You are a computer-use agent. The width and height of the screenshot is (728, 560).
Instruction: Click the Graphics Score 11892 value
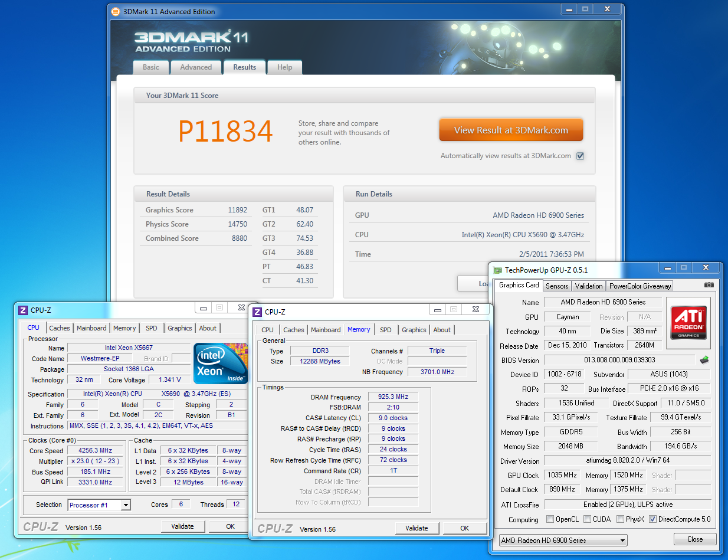pos(238,210)
